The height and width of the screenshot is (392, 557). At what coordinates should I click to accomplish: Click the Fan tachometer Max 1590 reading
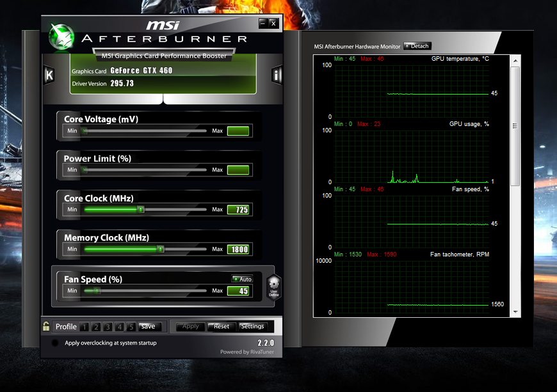coord(382,255)
